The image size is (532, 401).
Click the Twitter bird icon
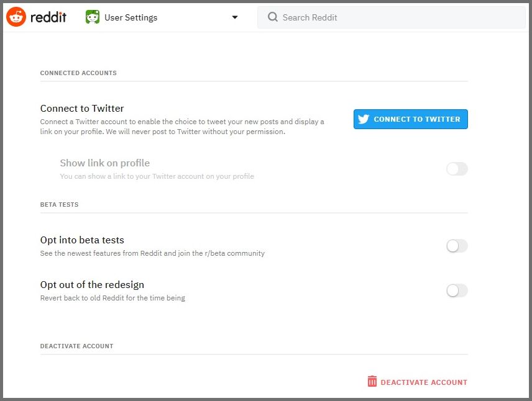pos(364,119)
